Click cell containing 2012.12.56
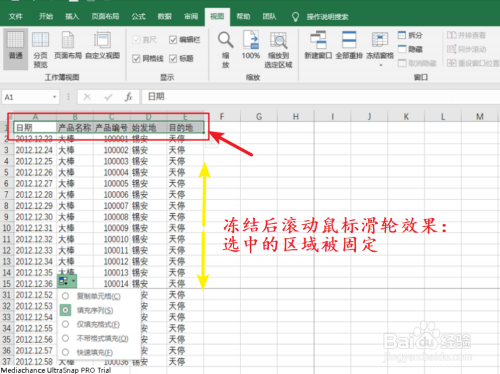500x374 pixels. coord(35,339)
